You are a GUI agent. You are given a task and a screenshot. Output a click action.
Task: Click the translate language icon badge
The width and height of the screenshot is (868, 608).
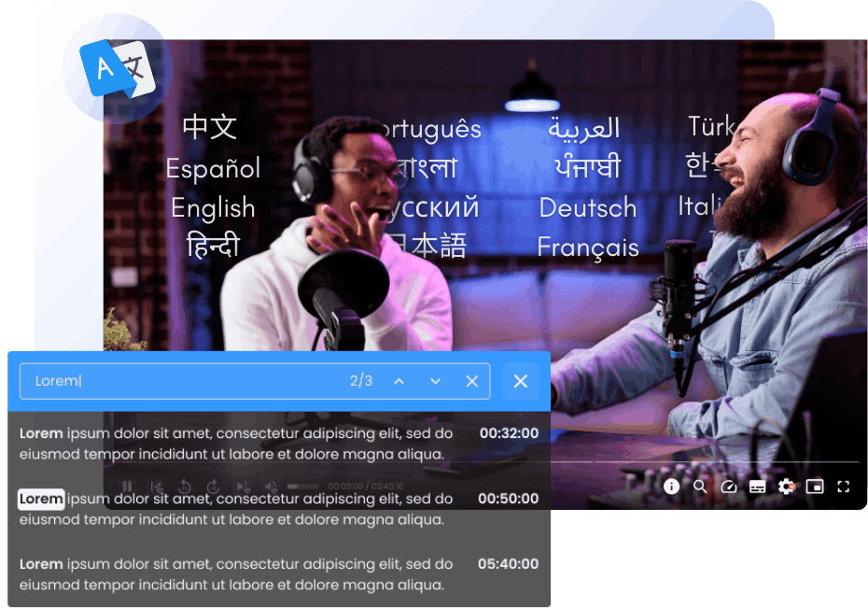click(118, 69)
